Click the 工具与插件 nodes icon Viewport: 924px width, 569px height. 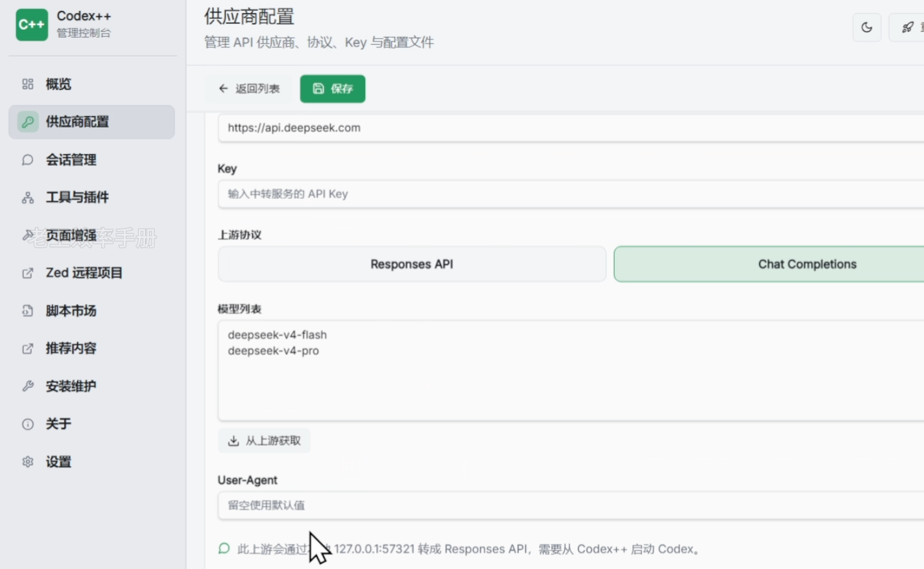click(x=27, y=198)
